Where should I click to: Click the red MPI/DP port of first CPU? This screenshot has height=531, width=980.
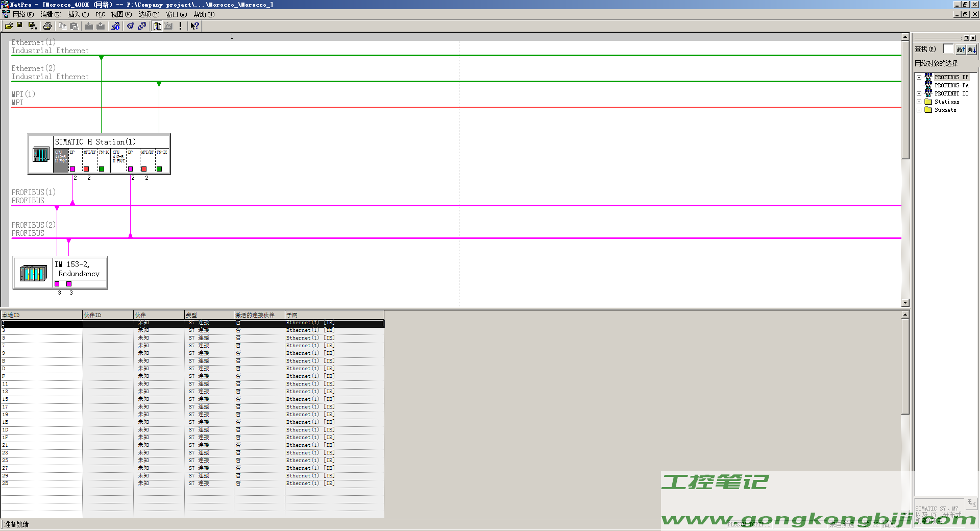86,169
